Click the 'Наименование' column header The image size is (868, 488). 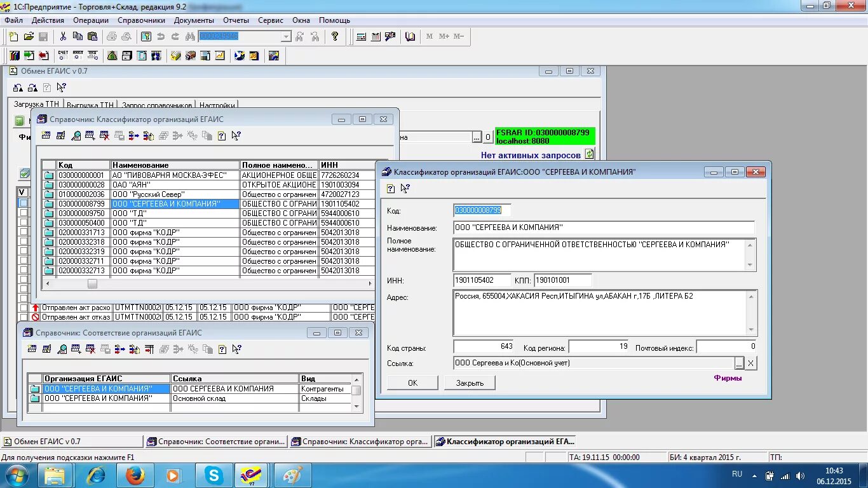click(175, 165)
